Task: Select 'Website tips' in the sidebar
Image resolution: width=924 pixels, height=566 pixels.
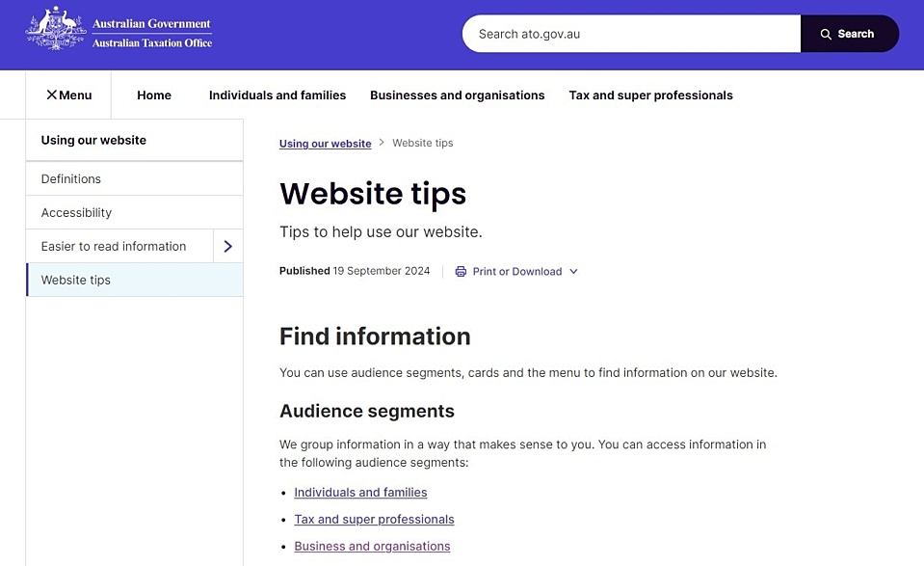Action: [75, 280]
